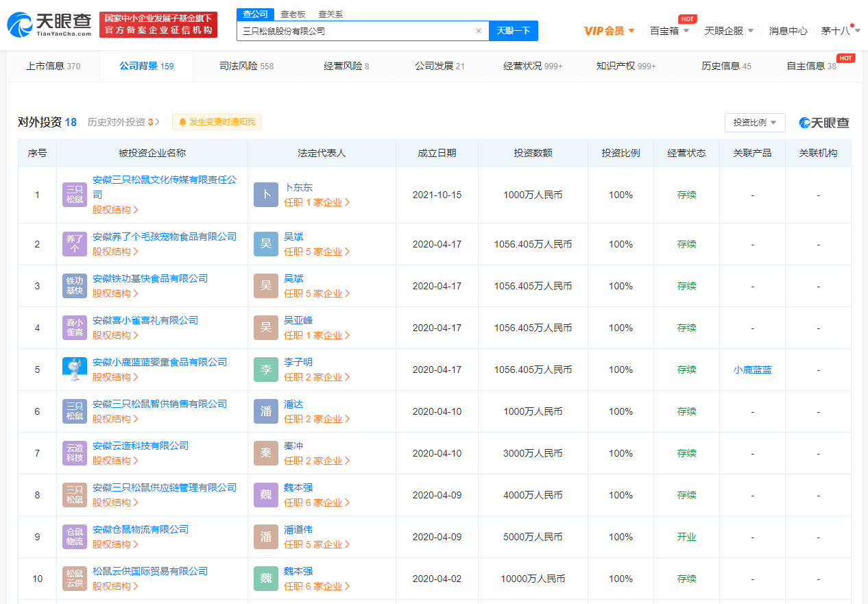Expand 任职 5 家企业 under 潘道伟

click(x=317, y=544)
